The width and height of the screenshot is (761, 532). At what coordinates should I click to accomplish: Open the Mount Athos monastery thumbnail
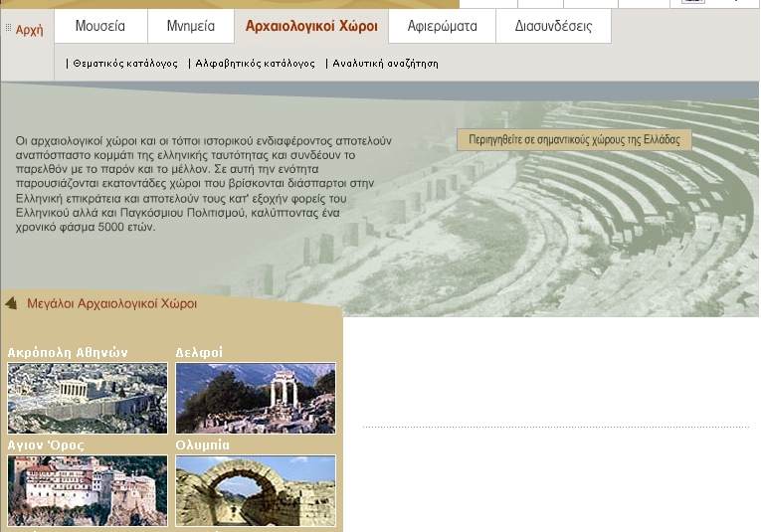pyautogui.click(x=88, y=489)
